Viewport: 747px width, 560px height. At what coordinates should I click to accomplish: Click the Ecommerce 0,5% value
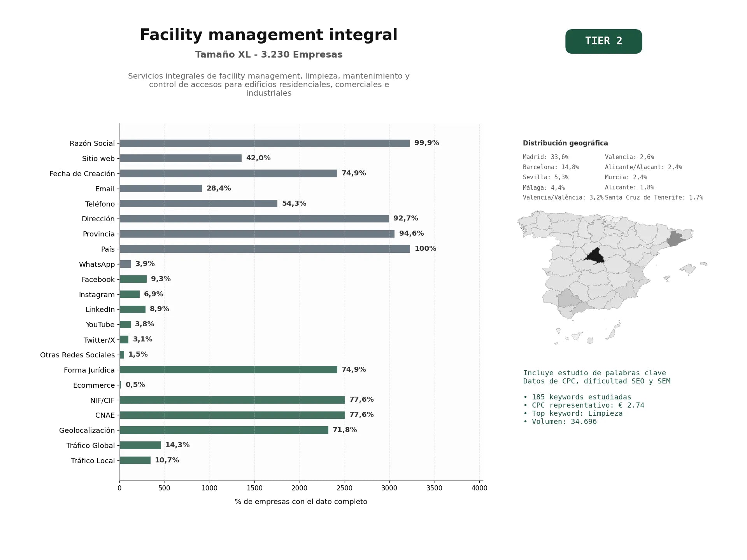[135, 385]
